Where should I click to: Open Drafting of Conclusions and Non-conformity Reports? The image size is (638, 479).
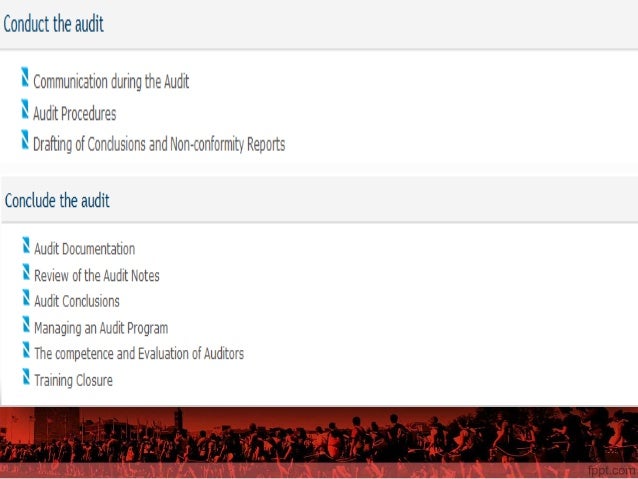[159, 144]
